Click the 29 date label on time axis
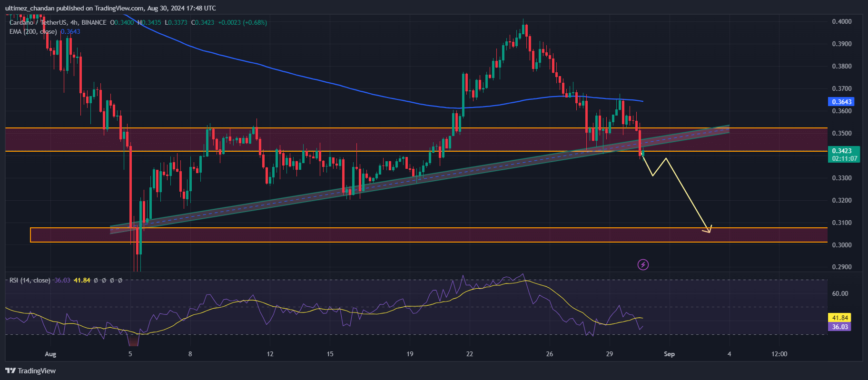The image size is (868, 380). click(x=610, y=354)
